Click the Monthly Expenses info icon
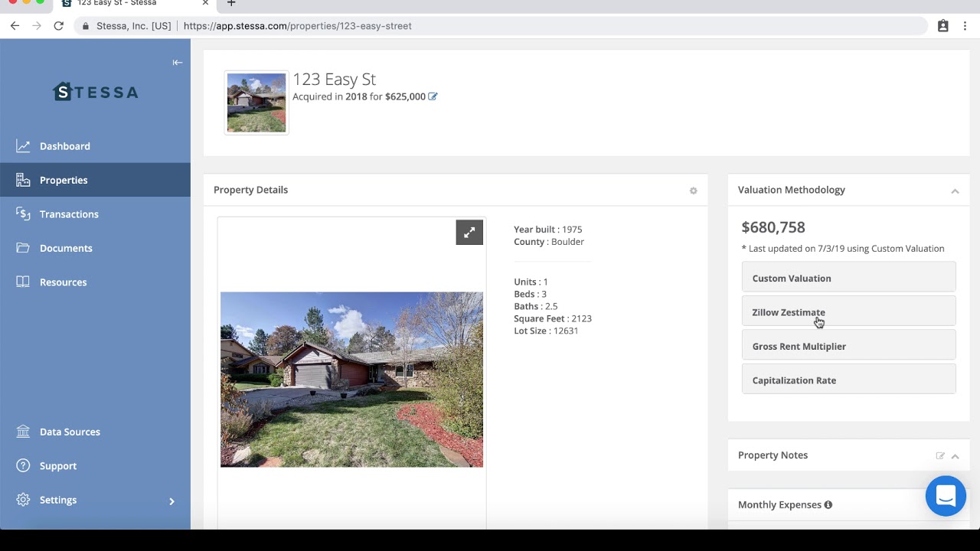The image size is (980, 551). (828, 505)
